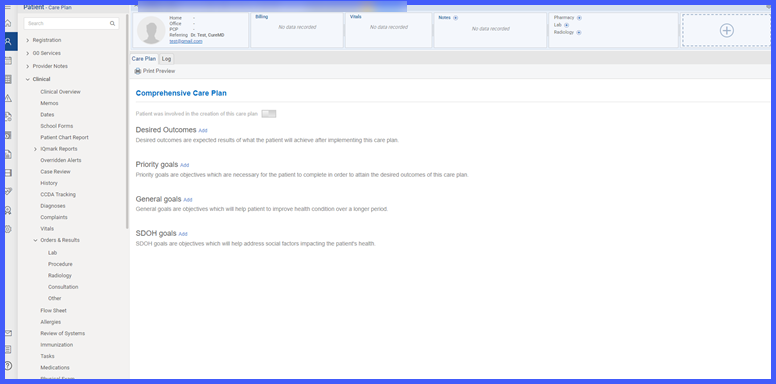The width and height of the screenshot is (776, 384).
Task: Open Memos in the sidebar
Action: coord(49,103)
